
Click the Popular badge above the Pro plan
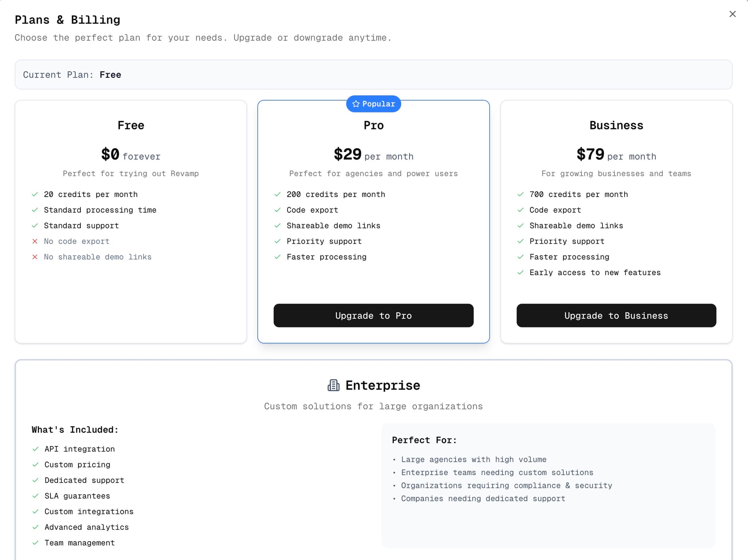(373, 104)
